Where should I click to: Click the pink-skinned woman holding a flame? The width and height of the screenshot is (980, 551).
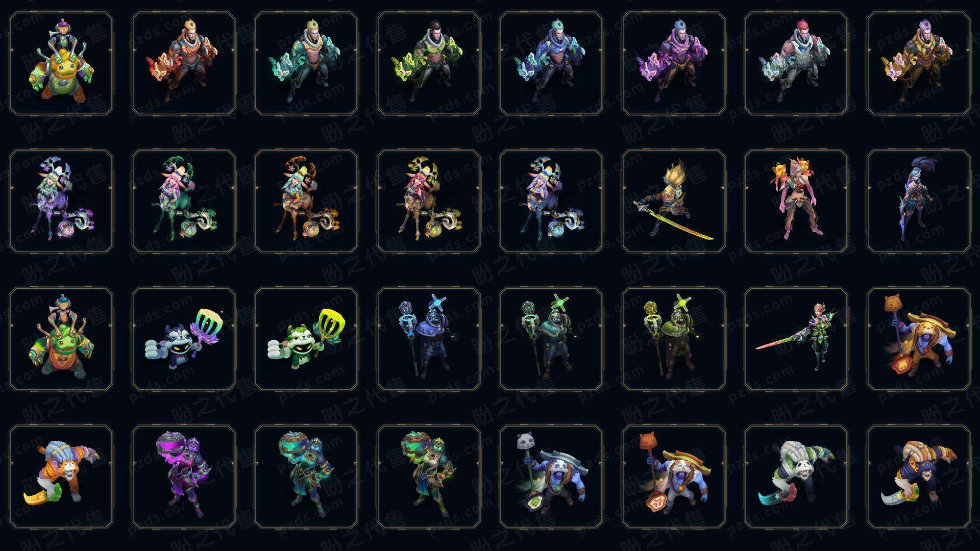coord(796,201)
